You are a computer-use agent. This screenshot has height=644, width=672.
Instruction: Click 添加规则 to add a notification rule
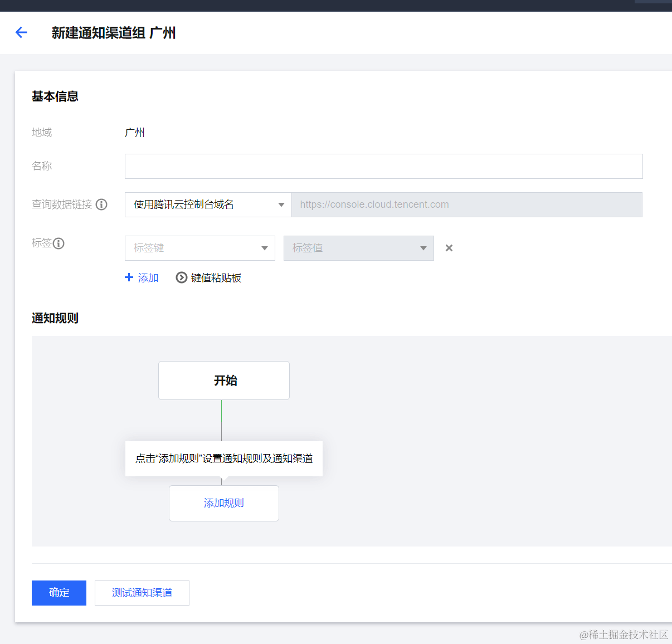tap(223, 503)
